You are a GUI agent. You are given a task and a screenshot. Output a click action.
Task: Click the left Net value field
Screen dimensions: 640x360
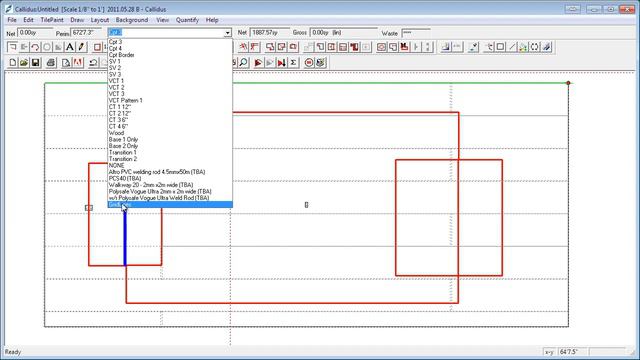tap(35, 33)
